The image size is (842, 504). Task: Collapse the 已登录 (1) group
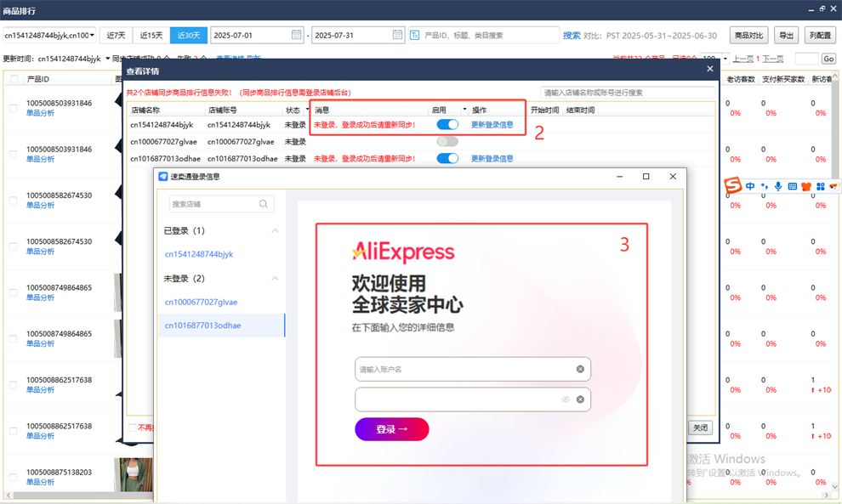pos(275,231)
